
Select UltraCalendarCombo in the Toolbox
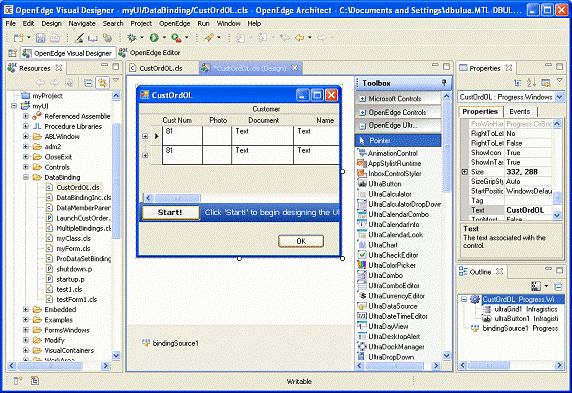tap(398, 215)
